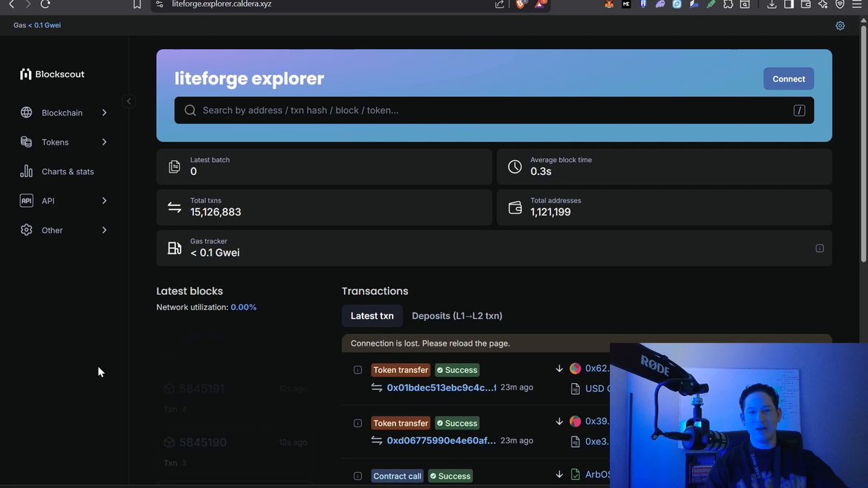Screen dimensions: 868x488
Task: Expand the API submenu chevron
Action: (x=104, y=201)
